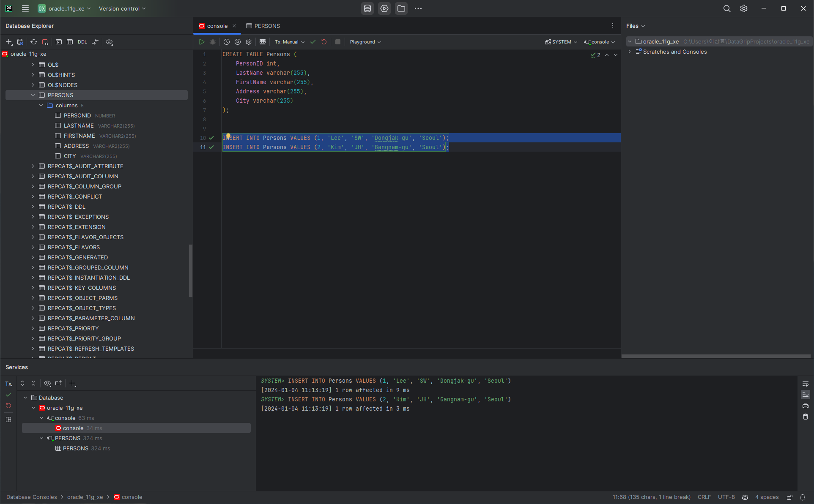This screenshot has width=814, height=504.
Task: Click oracle_11g_xe in bottom breadcrumb
Action: [x=85, y=497]
